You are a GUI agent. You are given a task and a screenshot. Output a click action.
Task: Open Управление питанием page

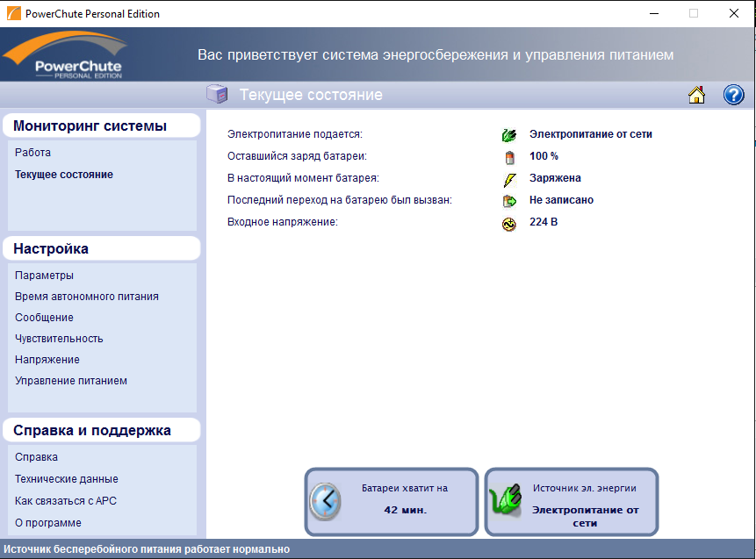pyautogui.click(x=71, y=381)
